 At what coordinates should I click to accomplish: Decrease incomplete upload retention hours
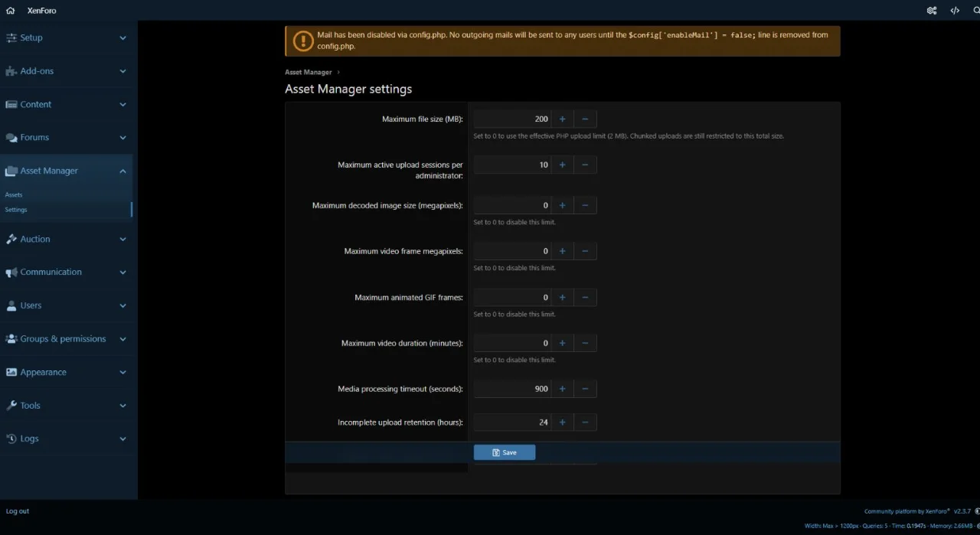[x=585, y=422]
